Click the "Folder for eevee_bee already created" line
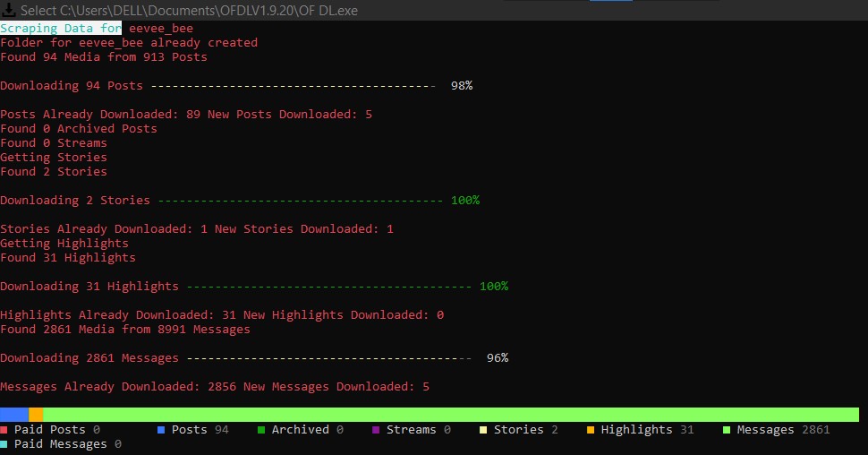This screenshot has width=868, height=455. [x=129, y=43]
